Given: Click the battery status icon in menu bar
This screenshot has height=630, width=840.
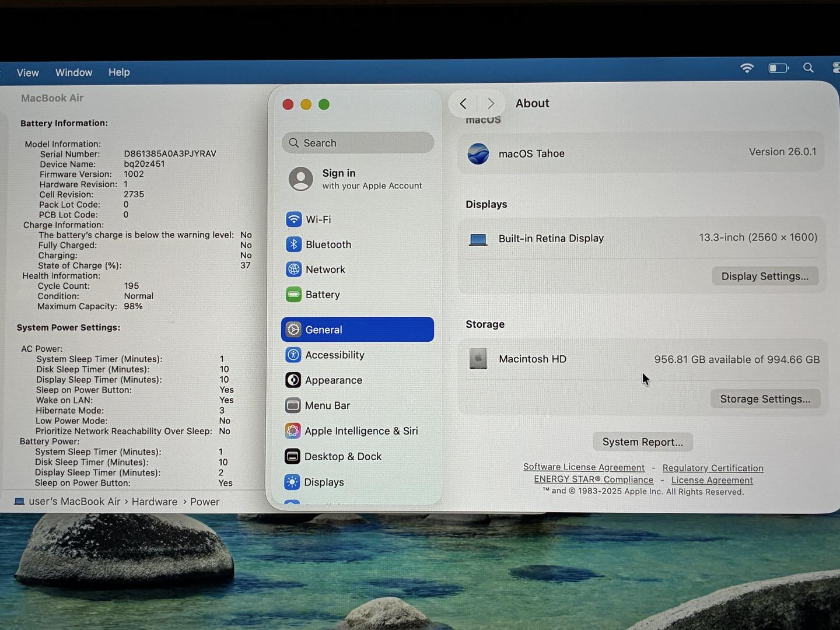Looking at the screenshot, I should tap(778, 68).
